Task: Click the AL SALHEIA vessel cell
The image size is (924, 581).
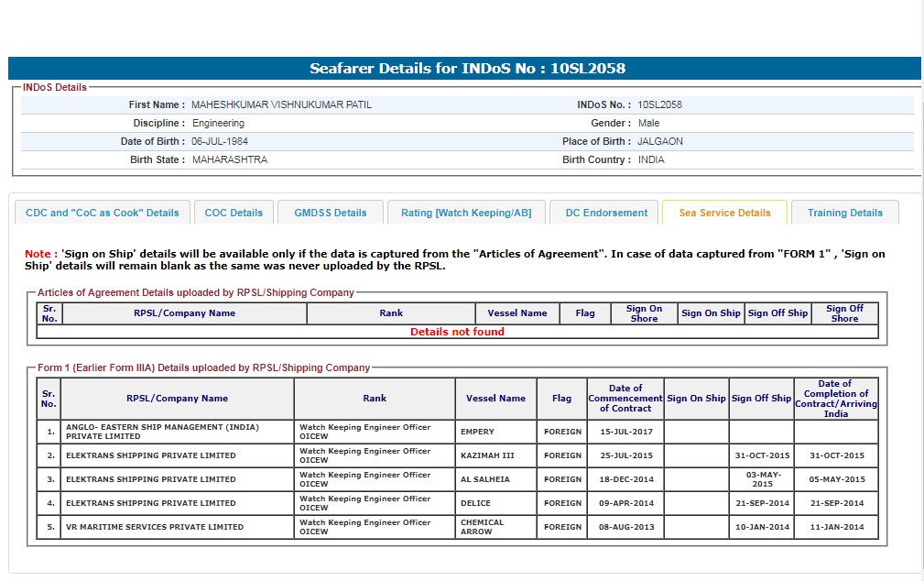Action: point(485,479)
